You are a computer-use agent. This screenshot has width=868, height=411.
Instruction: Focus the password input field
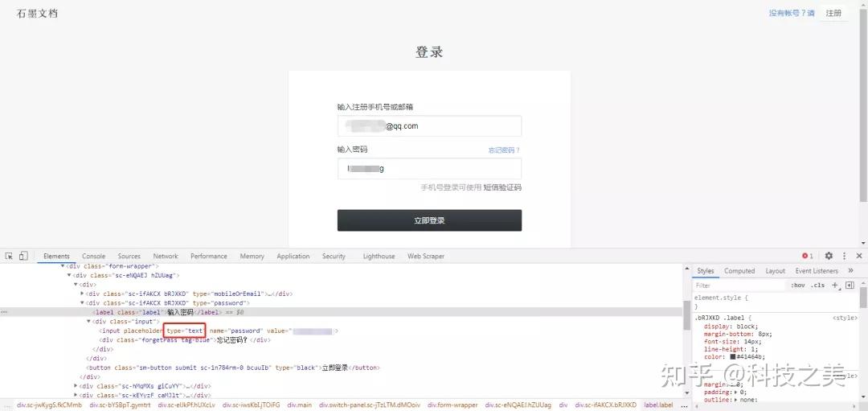(x=429, y=168)
